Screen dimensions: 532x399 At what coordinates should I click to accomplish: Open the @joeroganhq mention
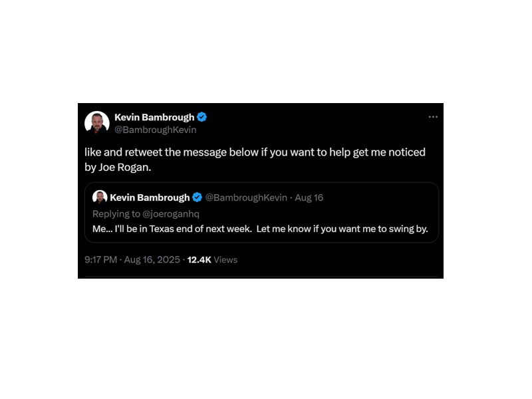click(171, 213)
